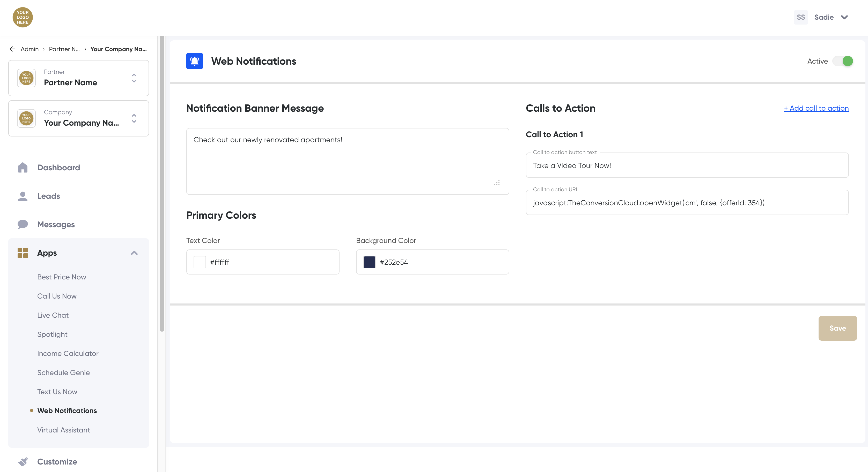Open the Company selector dropdown
Screen dimensions: 868x472
point(78,118)
